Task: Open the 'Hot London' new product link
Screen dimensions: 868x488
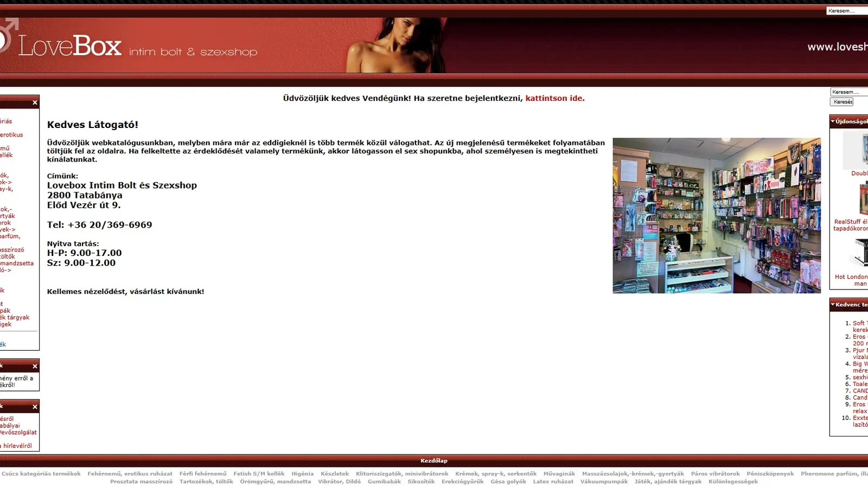Action: tap(852, 280)
